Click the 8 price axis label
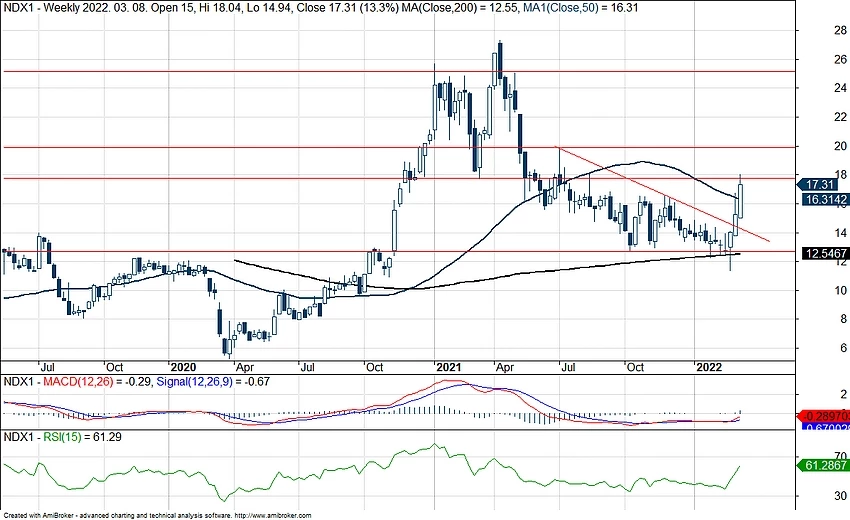This screenshot has width=850, height=520. (x=843, y=319)
